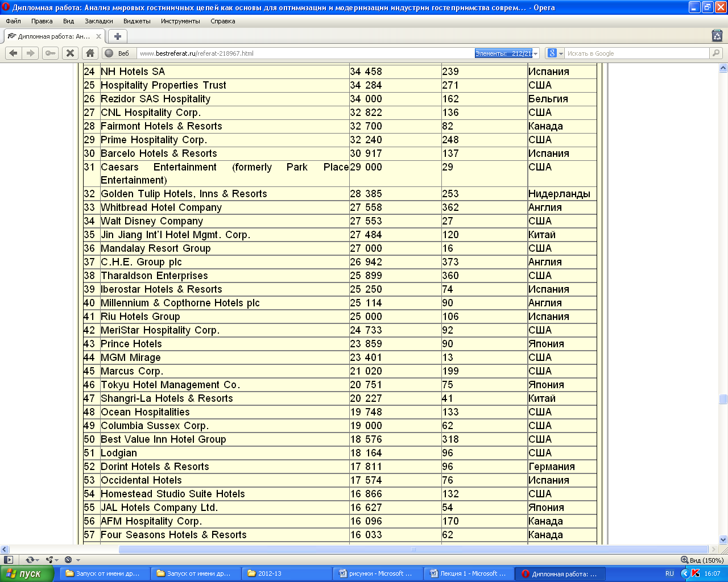728x582 pixels.
Task: Open a new tab with the plus button
Action: click(118, 36)
